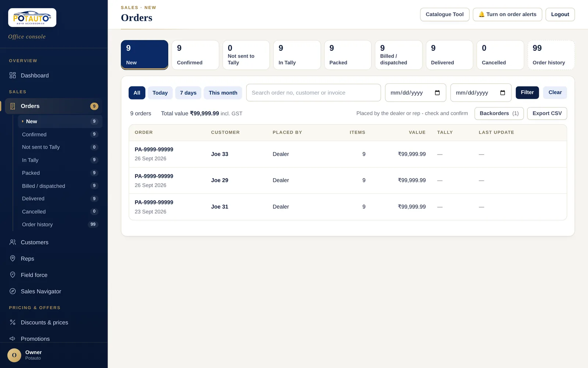Viewport: 588px width, 368px height.
Task: Open customer Joe 29
Action: click(x=220, y=180)
